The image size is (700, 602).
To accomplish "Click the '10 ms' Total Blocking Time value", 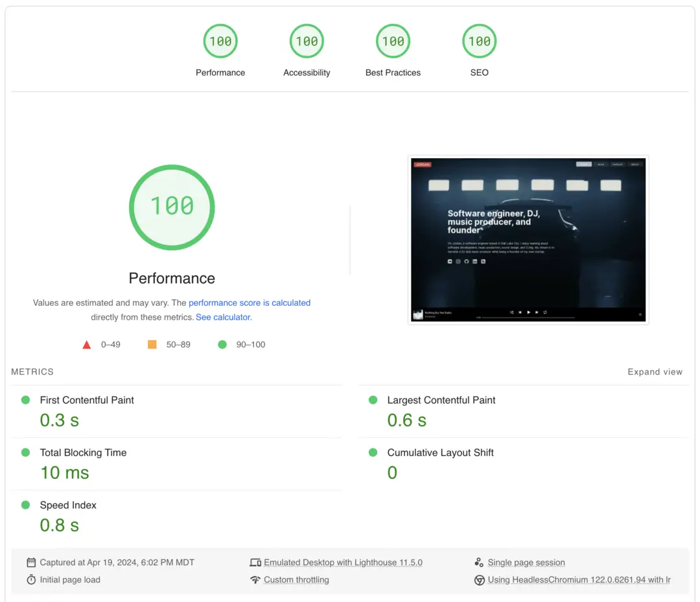I will click(65, 472).
